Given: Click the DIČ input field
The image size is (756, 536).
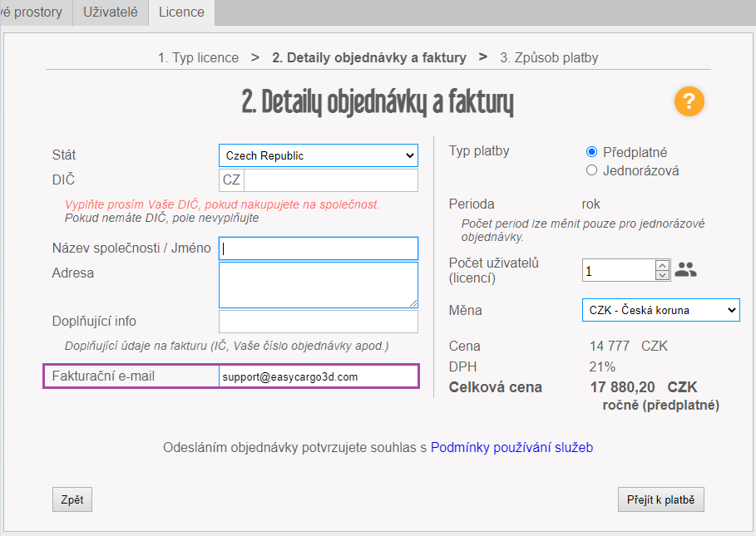Looking at the screenshot, I should [x=330, y=180].
